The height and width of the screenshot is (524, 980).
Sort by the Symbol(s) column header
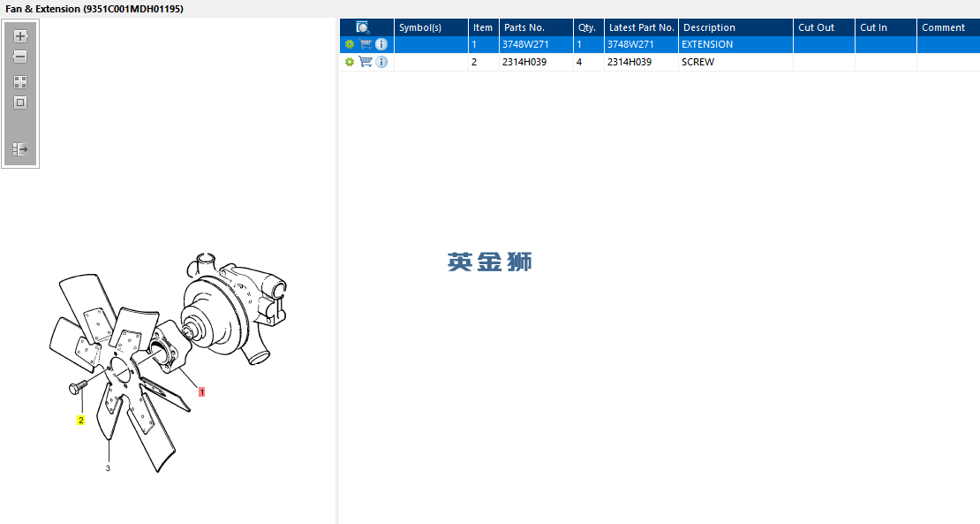431,27
